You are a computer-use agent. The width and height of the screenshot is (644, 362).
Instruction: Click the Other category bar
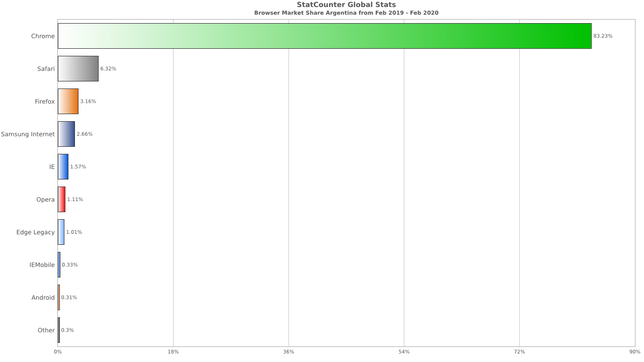pyautogui.click(x=59, y=330)
